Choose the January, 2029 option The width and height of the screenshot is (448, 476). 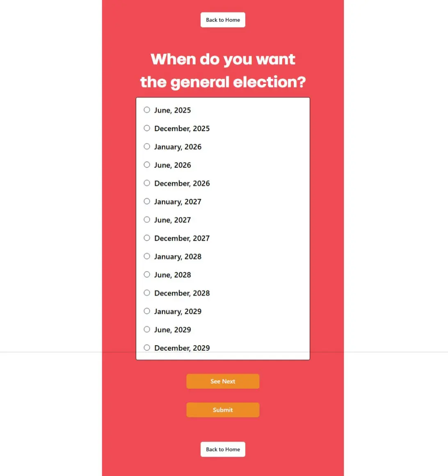147,311
